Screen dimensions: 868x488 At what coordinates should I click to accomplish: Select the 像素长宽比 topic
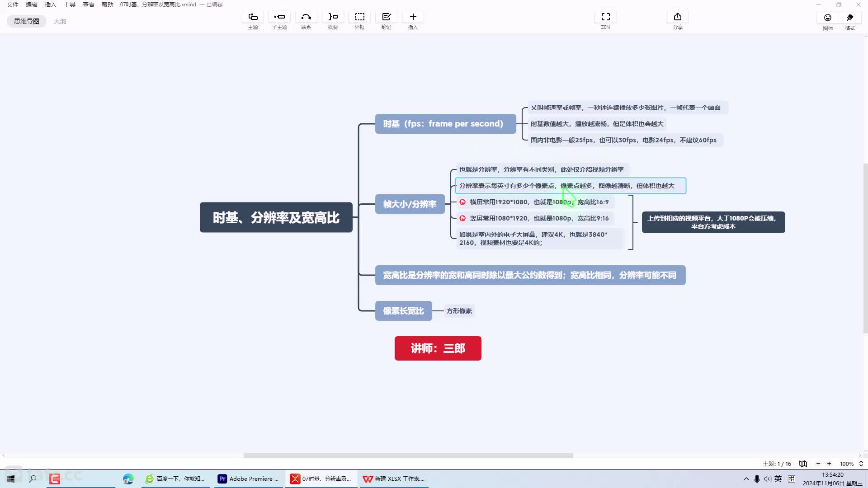[403, 311]
